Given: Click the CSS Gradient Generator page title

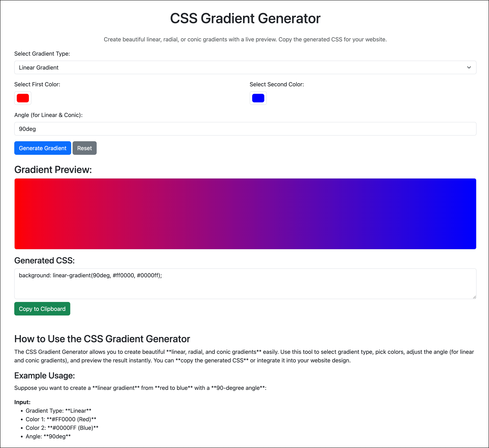Looking at the screenshot, I should click(245, 18).
